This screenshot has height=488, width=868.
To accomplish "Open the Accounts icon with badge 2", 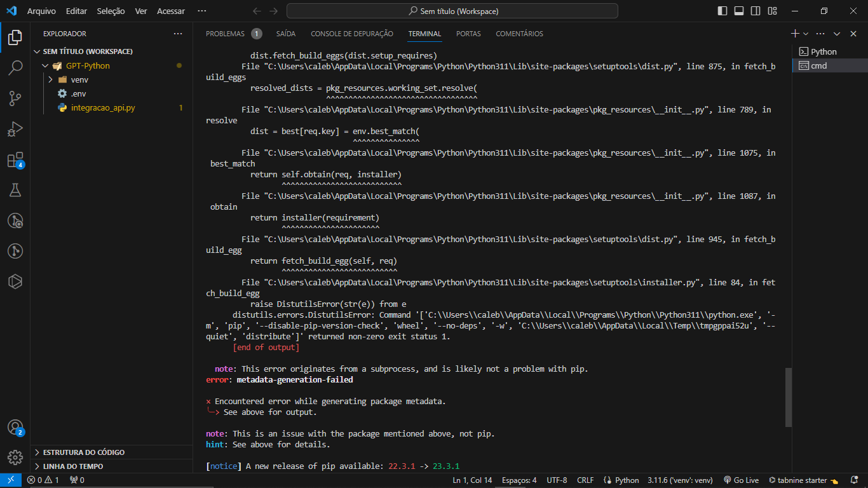I will (x=15, y=427).
